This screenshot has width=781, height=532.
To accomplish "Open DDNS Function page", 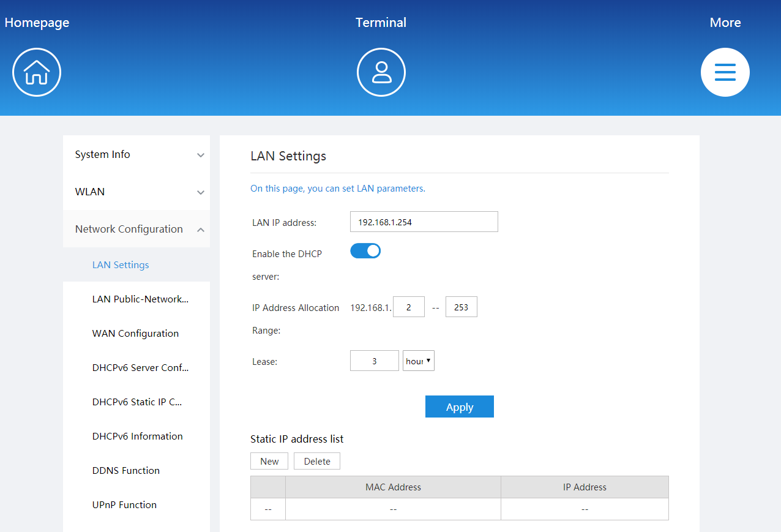I will pyautogui.click(x=125, y=470).
